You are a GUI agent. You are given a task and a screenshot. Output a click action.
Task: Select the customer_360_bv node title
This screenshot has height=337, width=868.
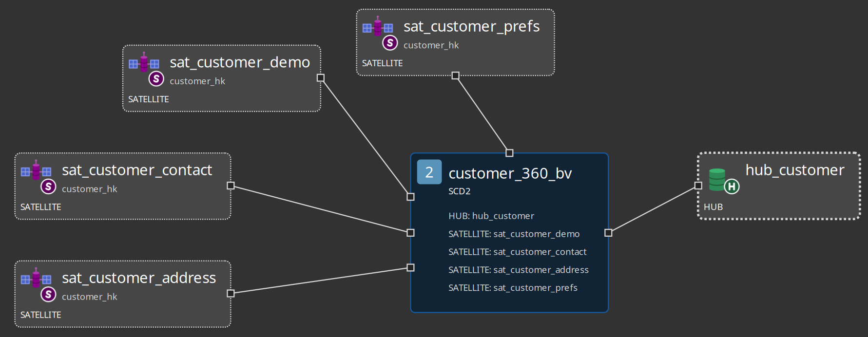pyautogui.click(x=510, y=173)
